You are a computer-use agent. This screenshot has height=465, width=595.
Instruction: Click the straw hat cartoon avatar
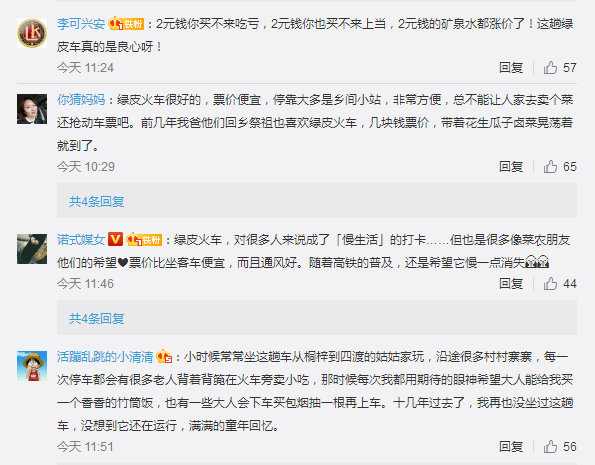point(32,366)
